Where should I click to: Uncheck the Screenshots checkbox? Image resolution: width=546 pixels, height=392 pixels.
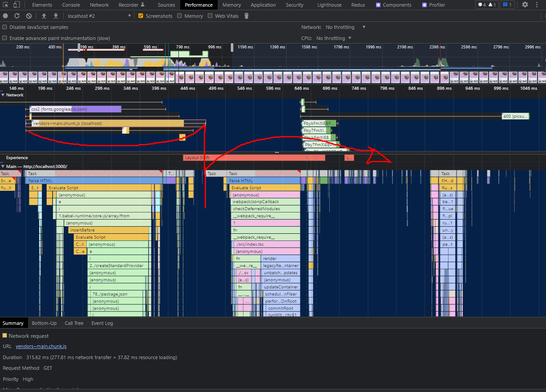pos(141,16)
